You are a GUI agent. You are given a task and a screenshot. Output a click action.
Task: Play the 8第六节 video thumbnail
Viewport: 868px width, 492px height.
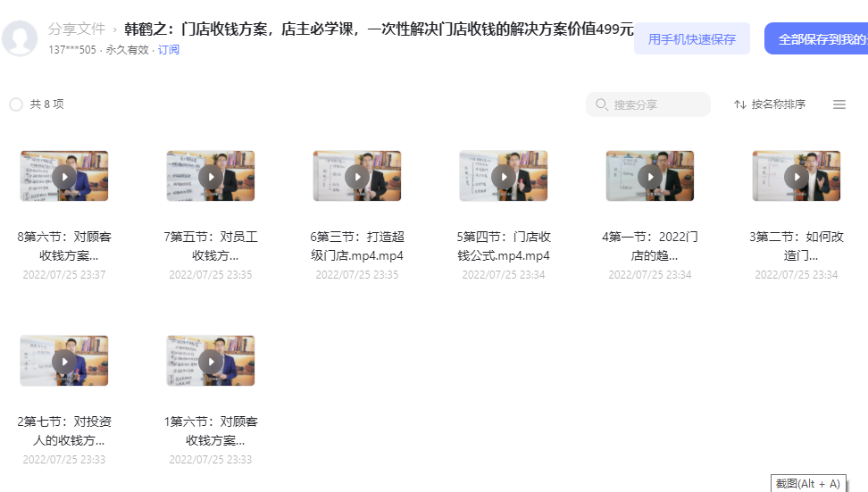[x=64, y=176]
